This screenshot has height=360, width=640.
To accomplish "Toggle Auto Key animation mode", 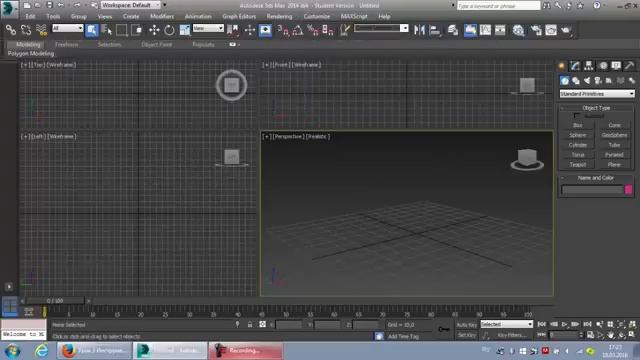I will click(467, 325).
